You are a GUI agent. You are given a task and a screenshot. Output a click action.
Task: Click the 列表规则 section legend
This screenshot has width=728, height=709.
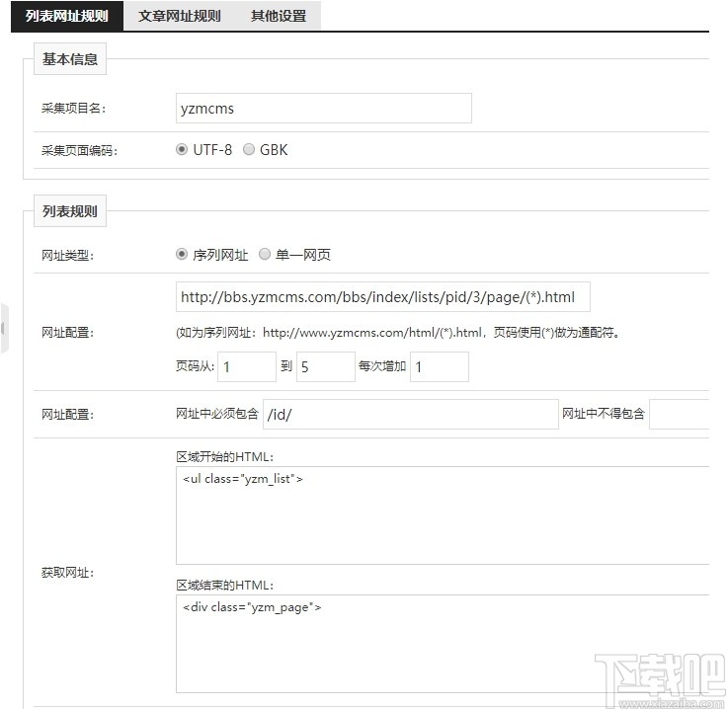coord(70,211)
